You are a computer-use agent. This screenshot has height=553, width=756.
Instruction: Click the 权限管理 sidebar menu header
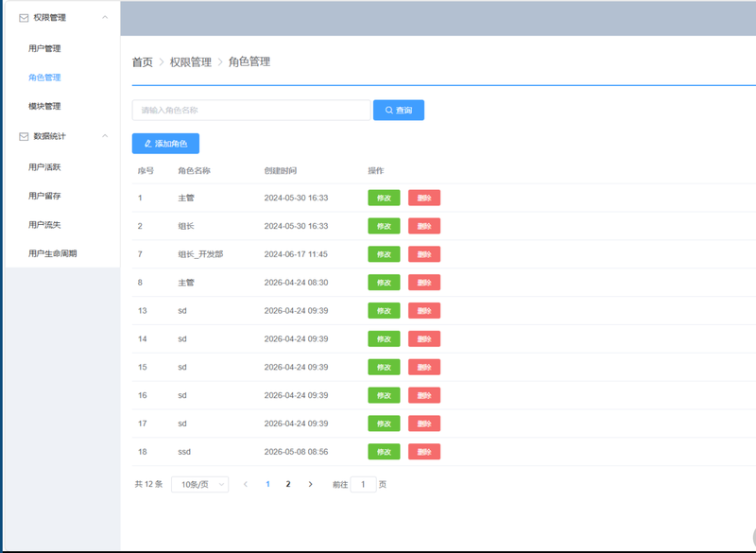click(x=62, y=18)
